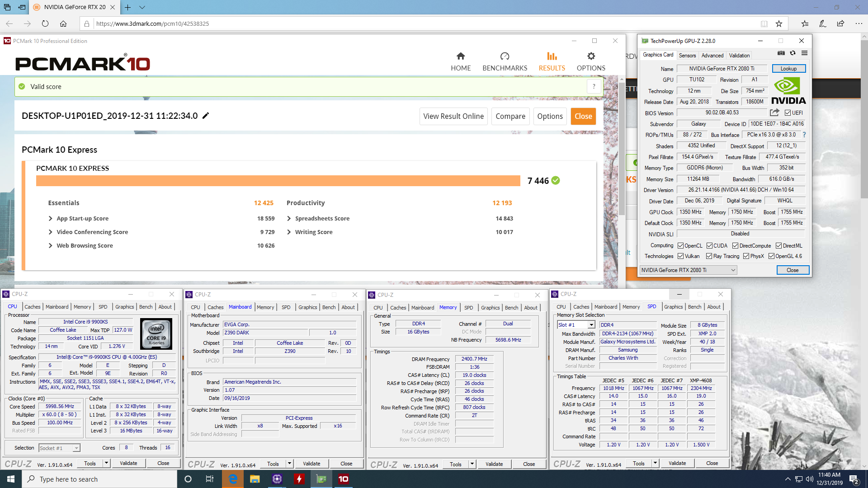Toggle UEFI checkbox in GPU-Z
Viewport: 868px width, 488px height.
pyautogui.click(x=788, y=113)
